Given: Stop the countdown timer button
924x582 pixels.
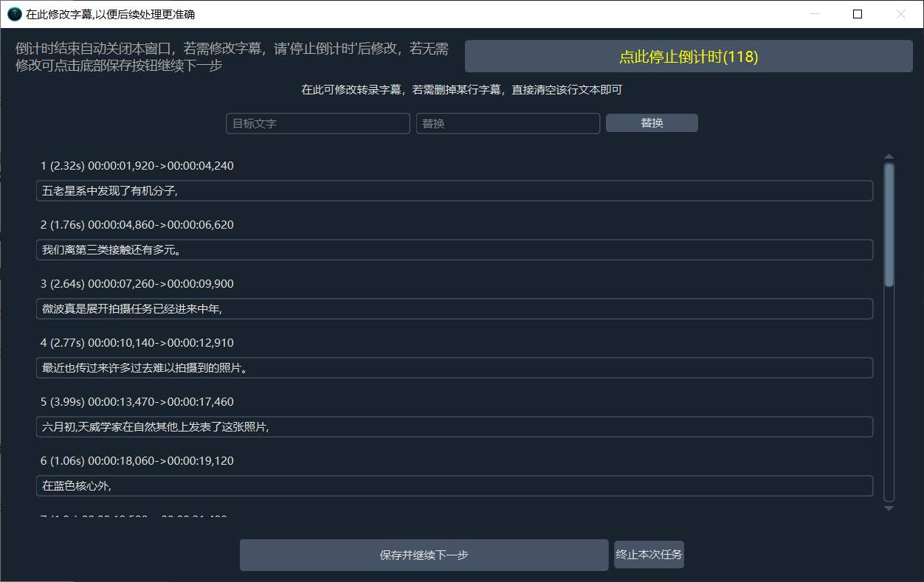Looking at the screenshot, I should point(688,57).
